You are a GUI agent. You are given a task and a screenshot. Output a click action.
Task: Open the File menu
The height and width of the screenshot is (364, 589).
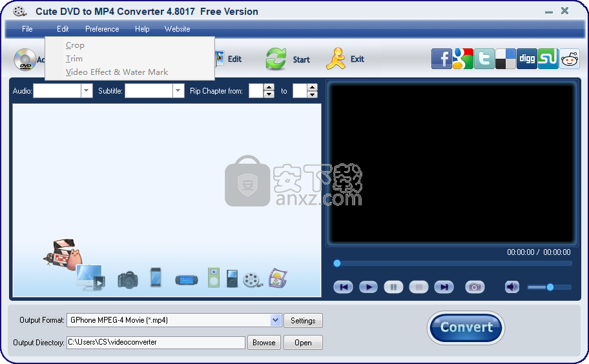(x=27, y=29)
